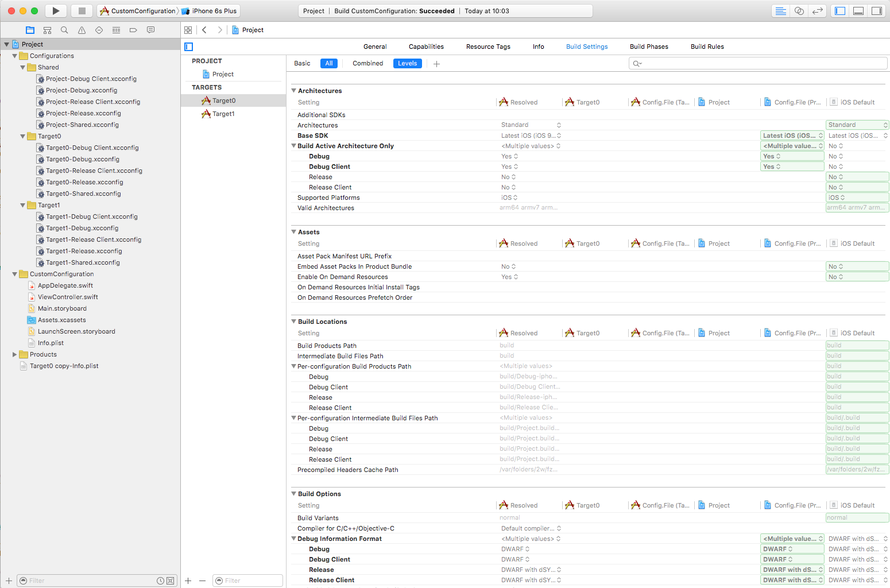Open the Find navigator search icon
Screen dimensions: 890x588
(64, 30)
